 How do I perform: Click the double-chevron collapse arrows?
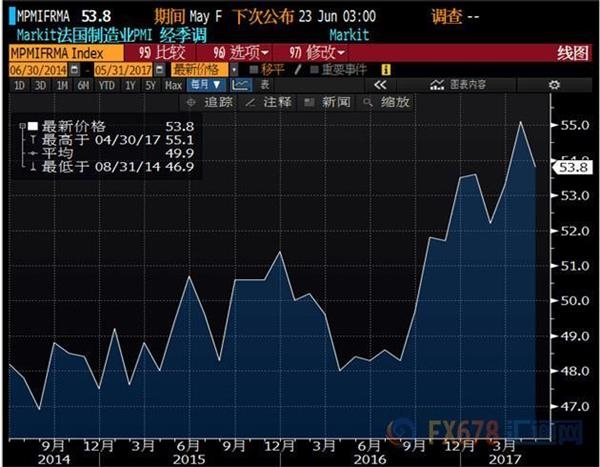[x=380, y=85]
